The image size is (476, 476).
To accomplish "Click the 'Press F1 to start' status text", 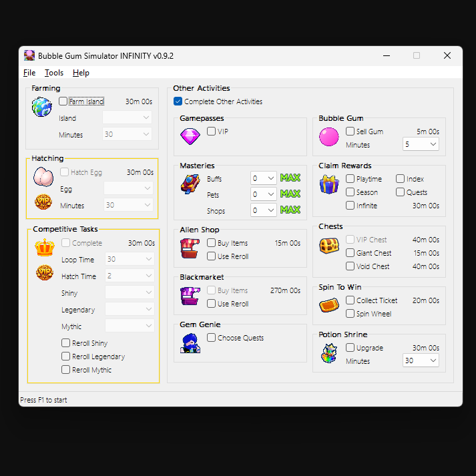I will 43,400.
